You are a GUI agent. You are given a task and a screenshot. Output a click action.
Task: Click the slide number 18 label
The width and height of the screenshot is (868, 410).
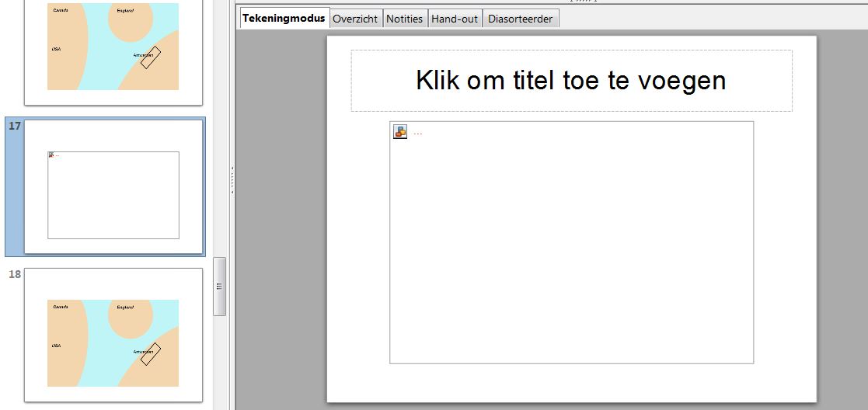point(15,274)
